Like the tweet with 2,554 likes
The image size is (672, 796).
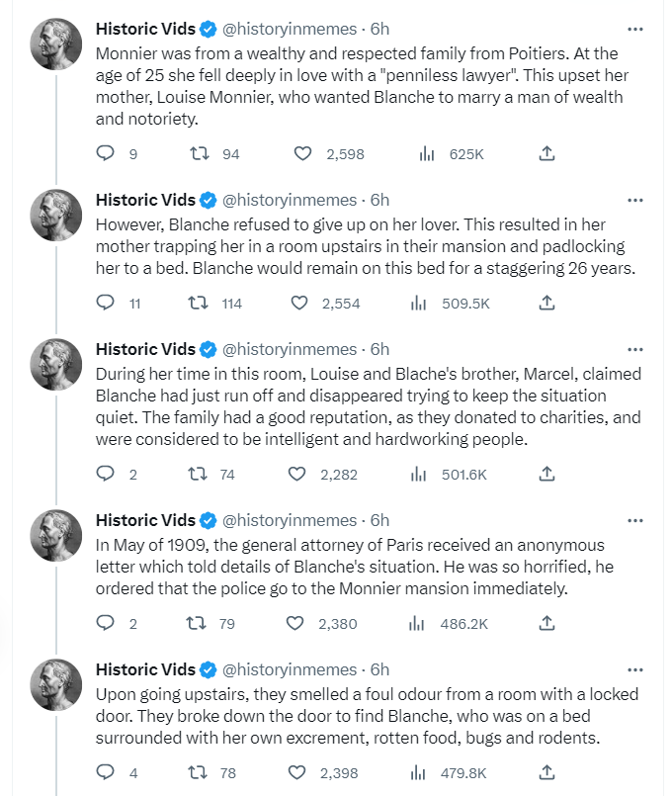(299, 303)
